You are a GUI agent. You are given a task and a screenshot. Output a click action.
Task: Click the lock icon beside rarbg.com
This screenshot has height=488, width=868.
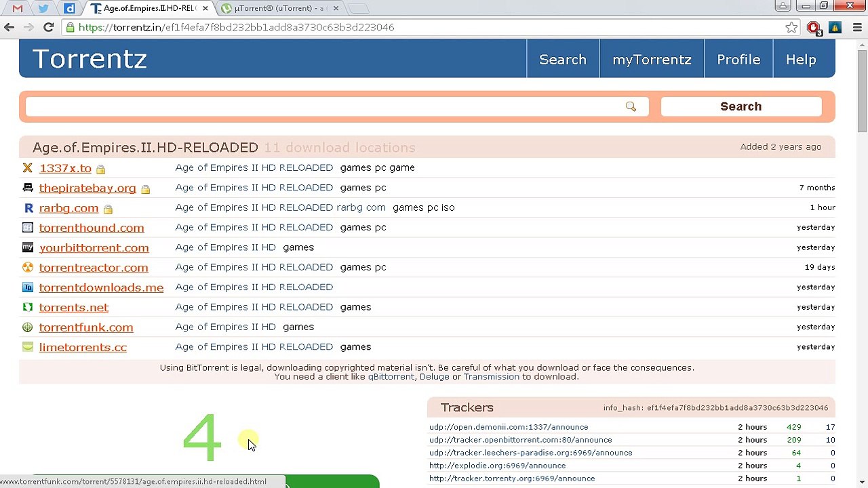click(x=108, y=209)
